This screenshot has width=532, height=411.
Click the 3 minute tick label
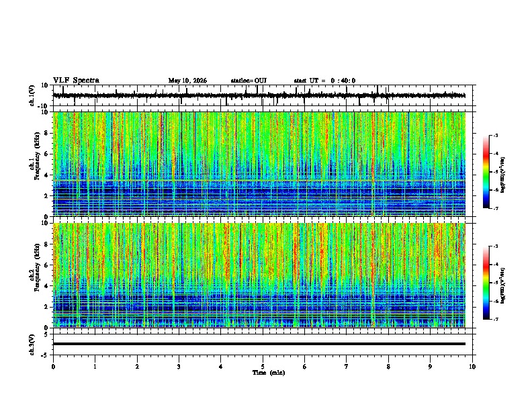(x=179, y=367)
